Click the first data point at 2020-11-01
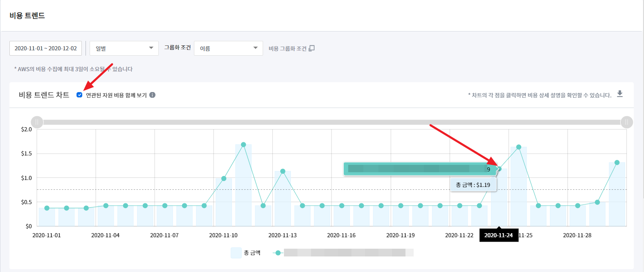This screenshot has height=272, width=644. point(47,208)
